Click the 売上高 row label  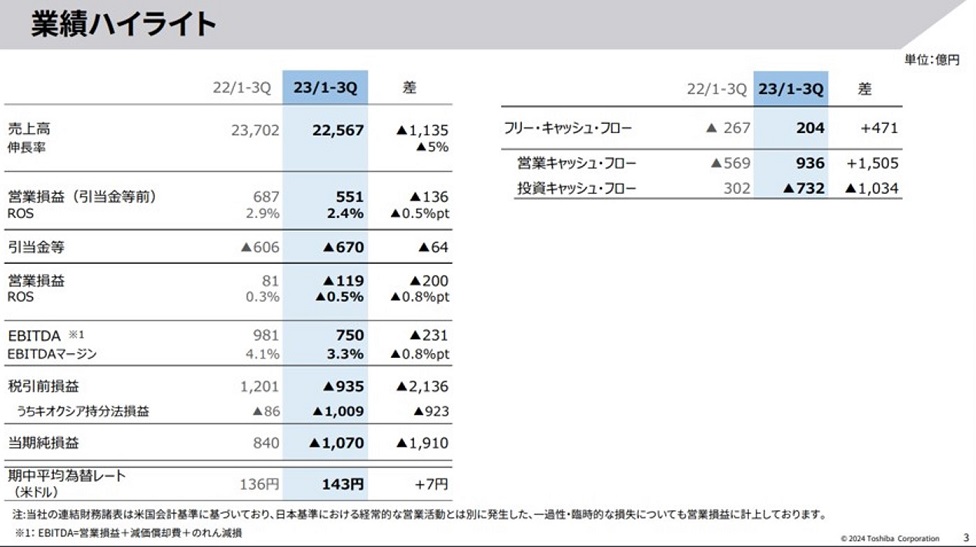(28, 129)
